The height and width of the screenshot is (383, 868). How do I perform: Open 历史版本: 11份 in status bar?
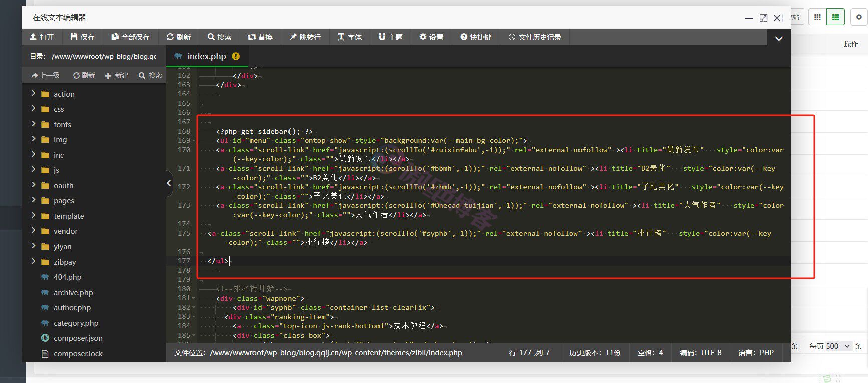tap(595, 353)
